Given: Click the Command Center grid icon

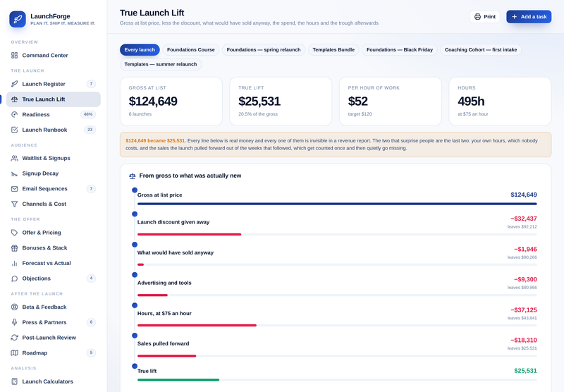Looking at the screenshot, I should point(14,56).
